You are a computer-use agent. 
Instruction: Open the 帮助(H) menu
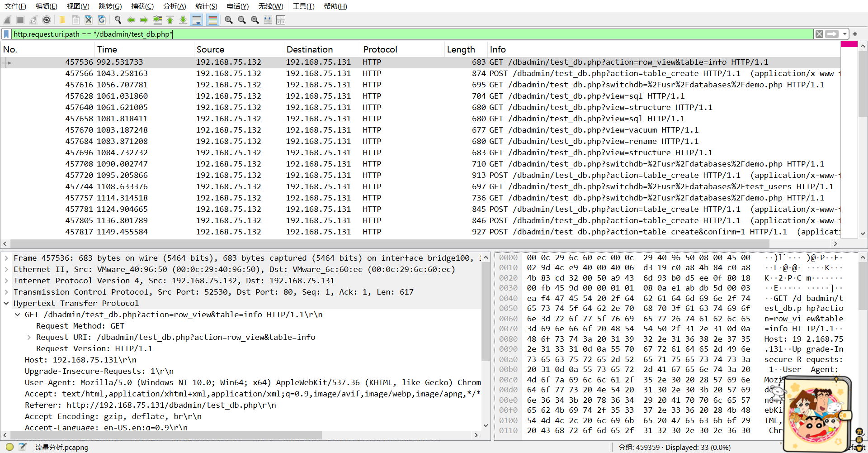[x=335, y=6]
